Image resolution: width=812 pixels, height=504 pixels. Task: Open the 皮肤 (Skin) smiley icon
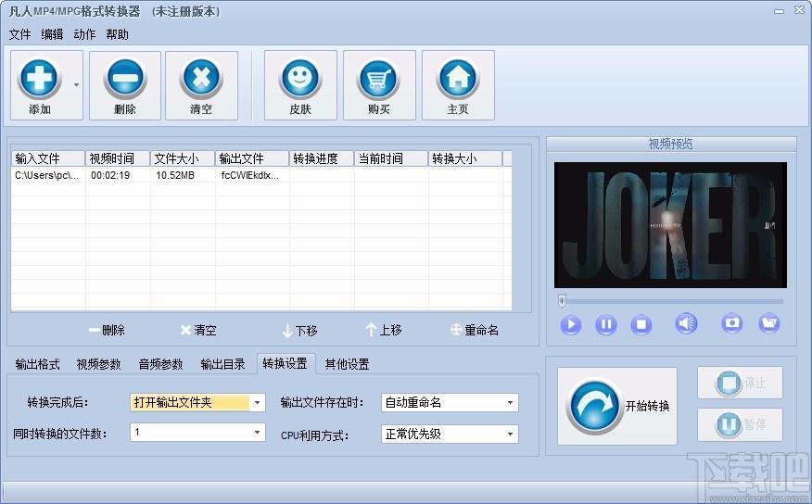[x=300, y=79]
